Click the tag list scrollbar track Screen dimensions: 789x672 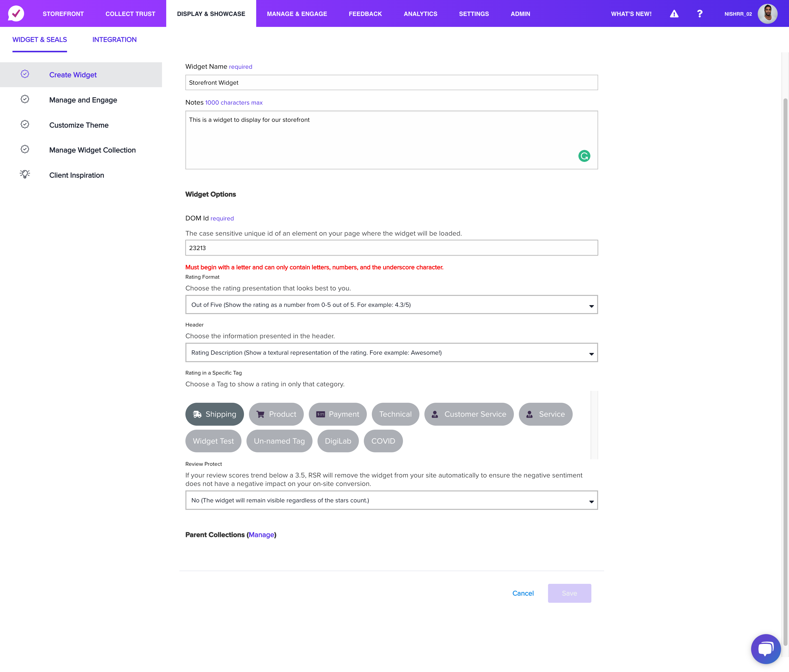pyautogui.click(x=594, y=425)
